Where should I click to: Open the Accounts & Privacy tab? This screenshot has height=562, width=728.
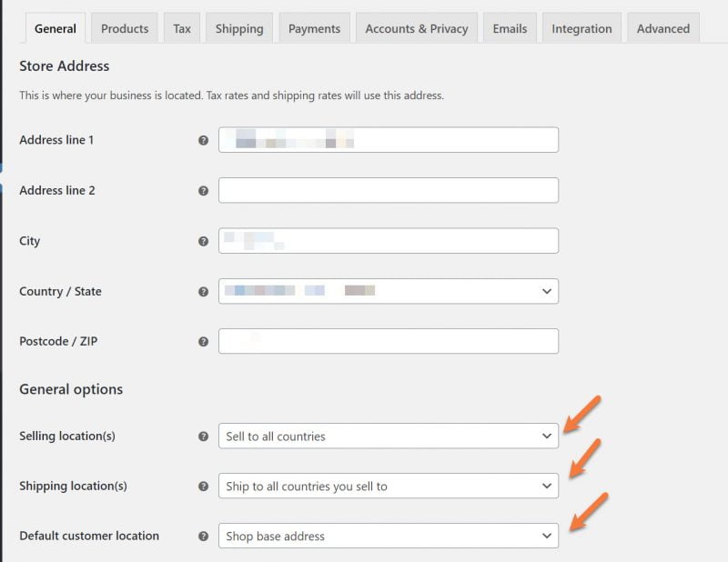point(416,28)
